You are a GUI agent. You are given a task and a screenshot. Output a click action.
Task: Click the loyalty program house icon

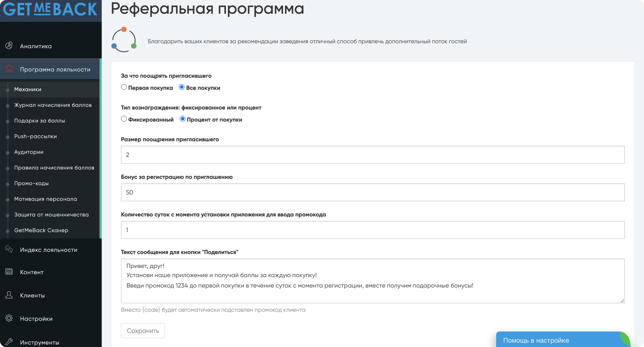[x=9, y=69]
